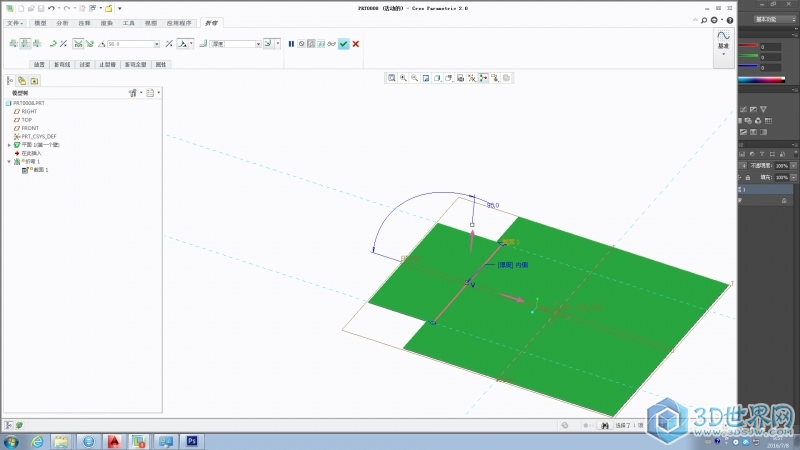The image size is (800, 450).
Task: Switch to the 模型 ribbon tab
Action: (x=40, y=21)
